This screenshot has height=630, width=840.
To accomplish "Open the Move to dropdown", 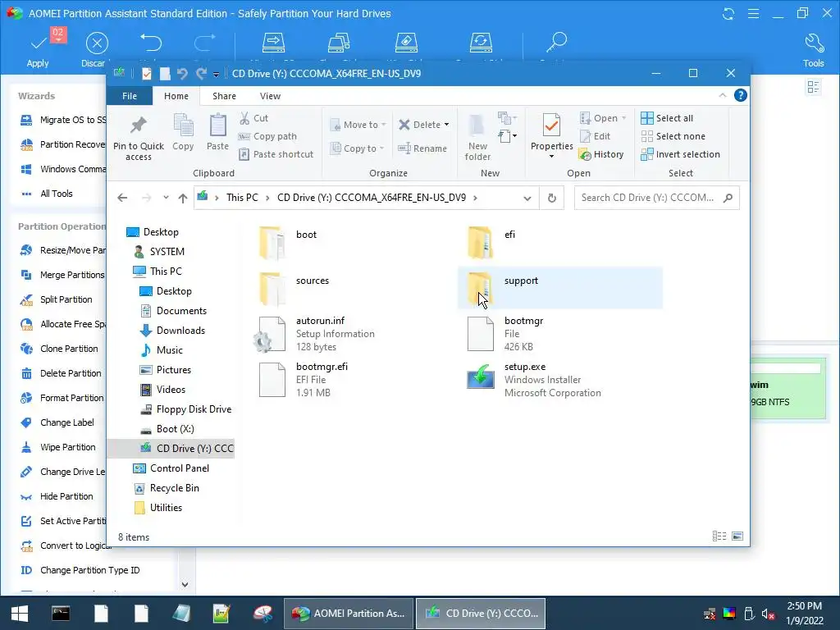I will [358, 125].
